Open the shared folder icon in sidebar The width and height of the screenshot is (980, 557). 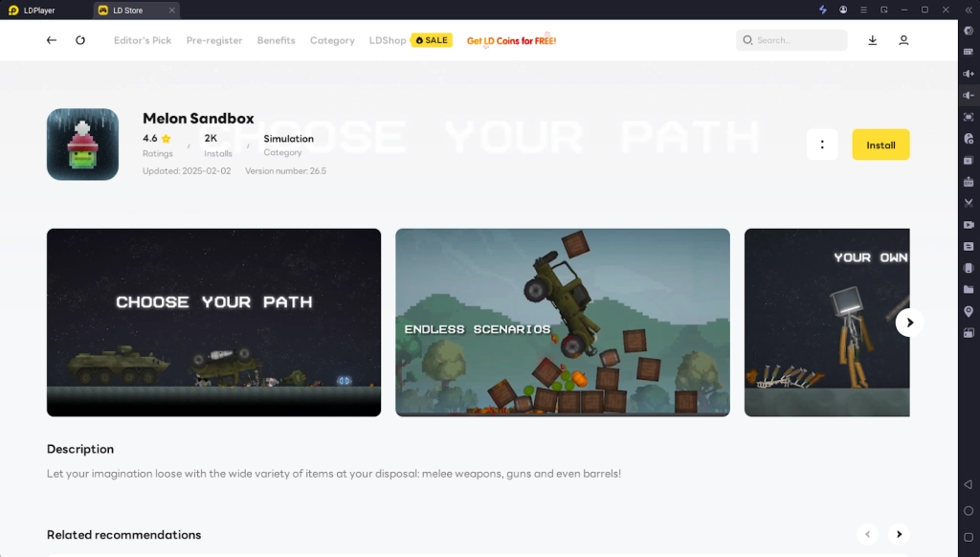point(969,290)
